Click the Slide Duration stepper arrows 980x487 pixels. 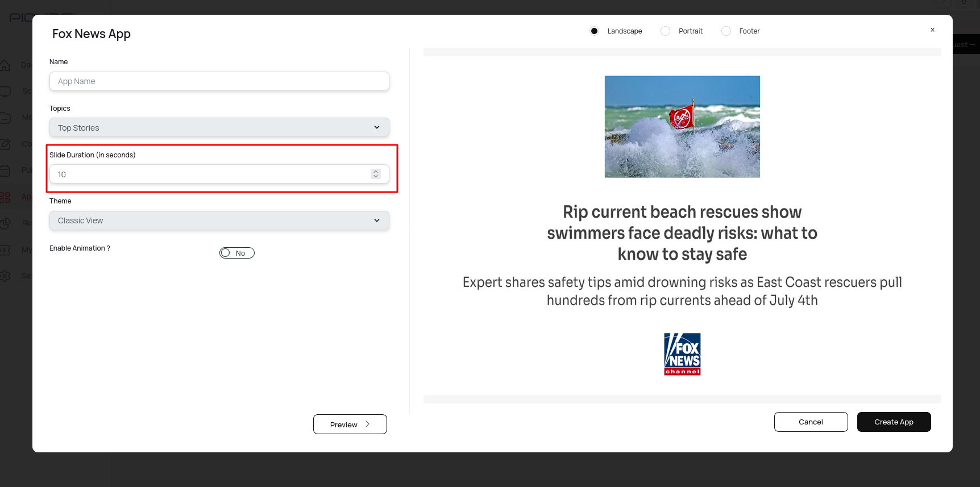click(x=376, y=174)
